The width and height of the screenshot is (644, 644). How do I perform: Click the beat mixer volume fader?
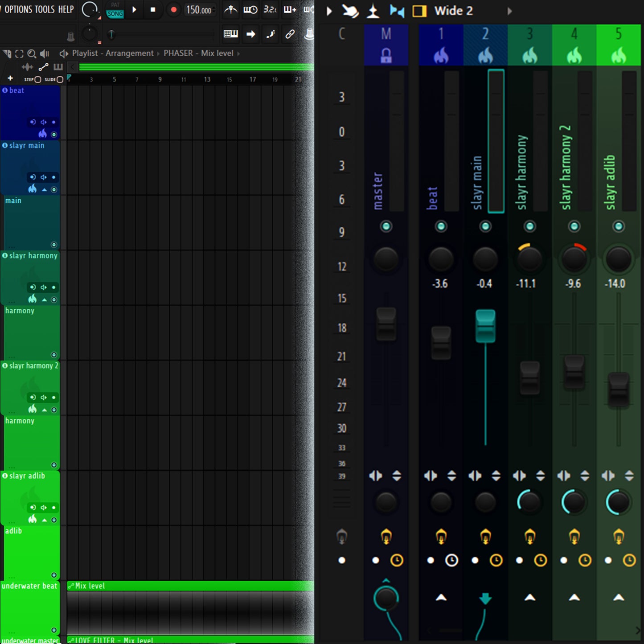(x=441, y=343)
